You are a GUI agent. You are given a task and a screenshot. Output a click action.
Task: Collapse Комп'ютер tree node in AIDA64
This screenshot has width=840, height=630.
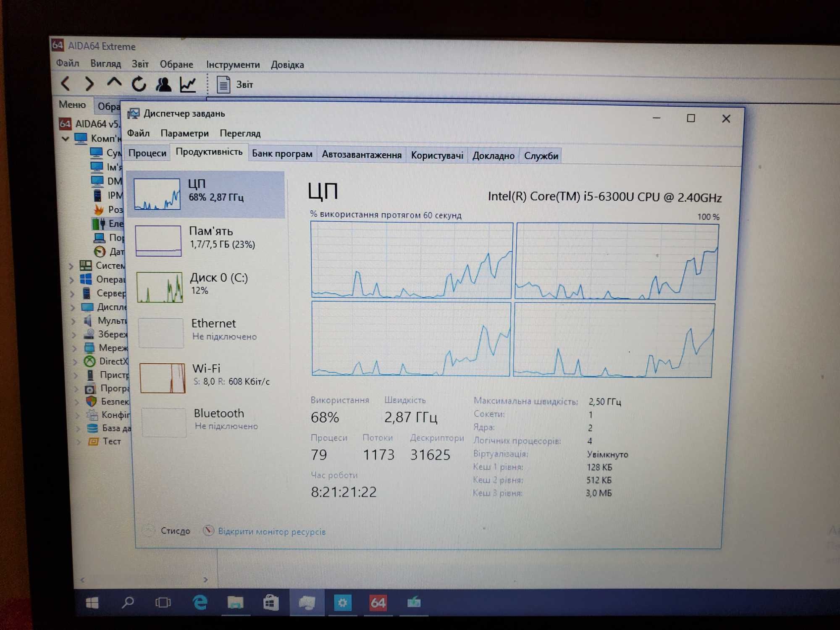coord(65,138)
